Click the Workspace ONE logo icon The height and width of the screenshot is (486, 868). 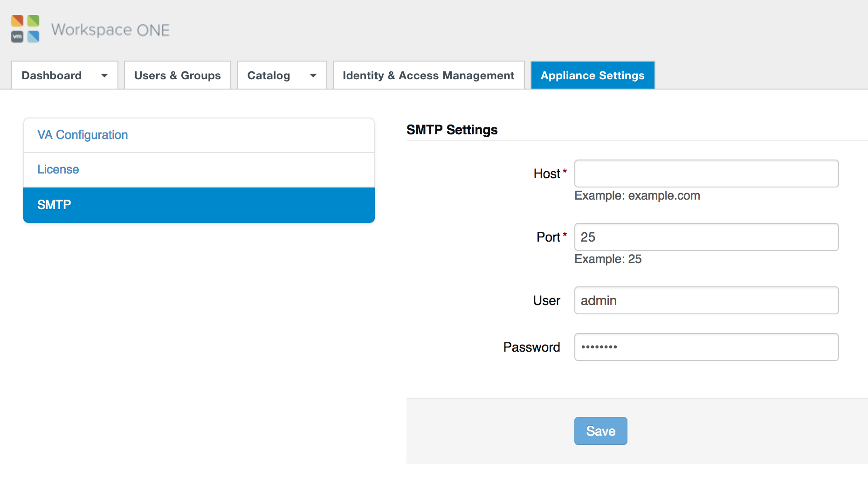click(25, 29)
